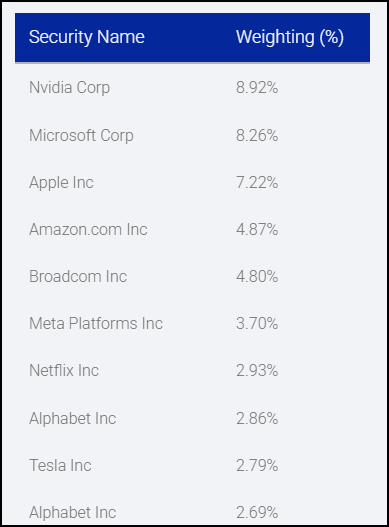Click the Tesla Inc security name
The width and height of the screenshot is (389, 527).
coord(60,466)
